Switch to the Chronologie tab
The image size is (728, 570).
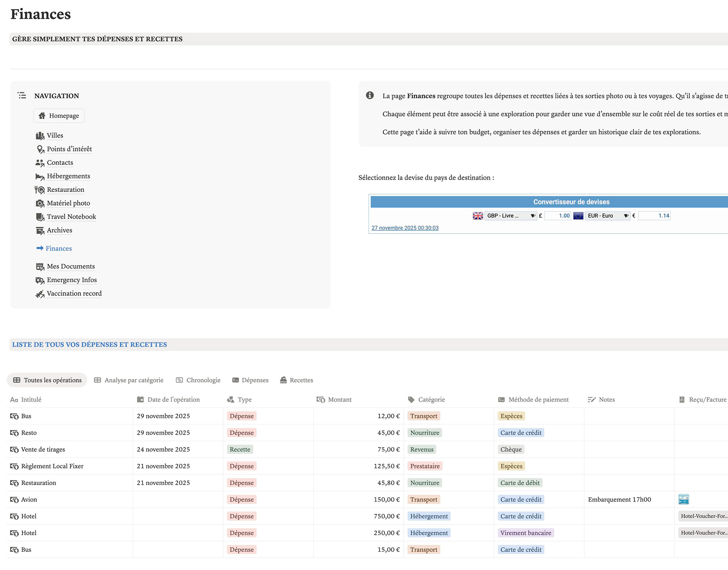click(198, 380)
